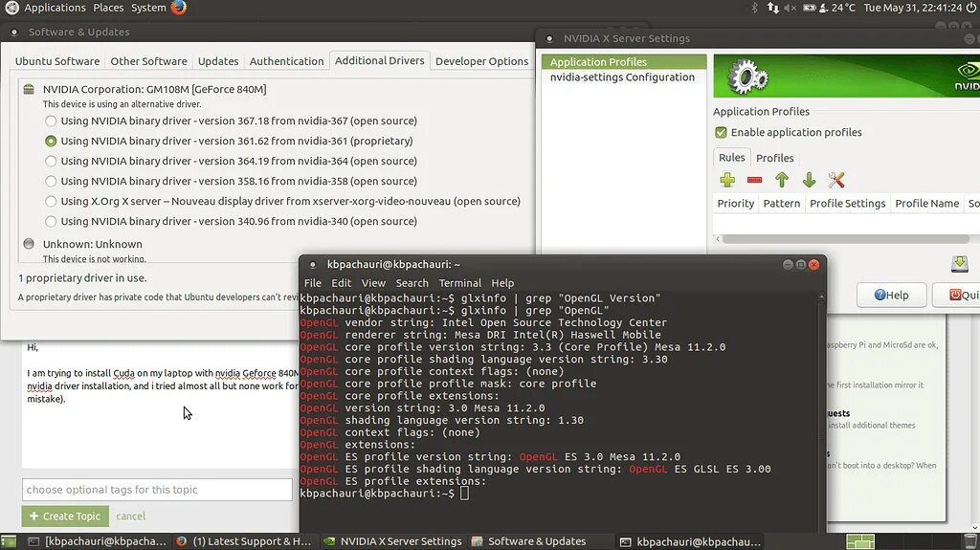Sort rules by Pattern column header

781,203
